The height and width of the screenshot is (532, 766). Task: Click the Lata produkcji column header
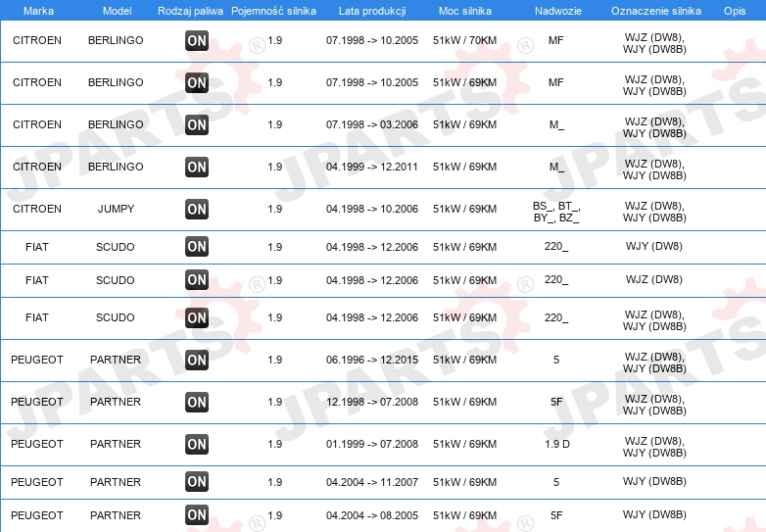[372, 11]
